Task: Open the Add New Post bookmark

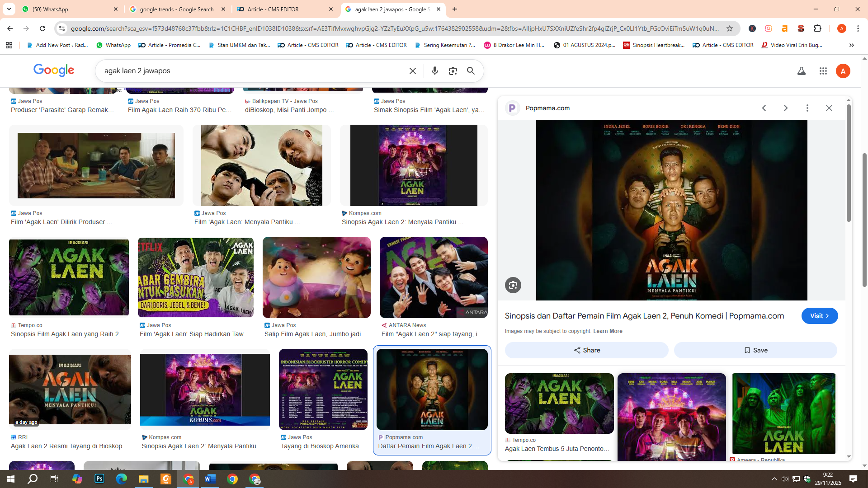Action: (x=57, y=45)
